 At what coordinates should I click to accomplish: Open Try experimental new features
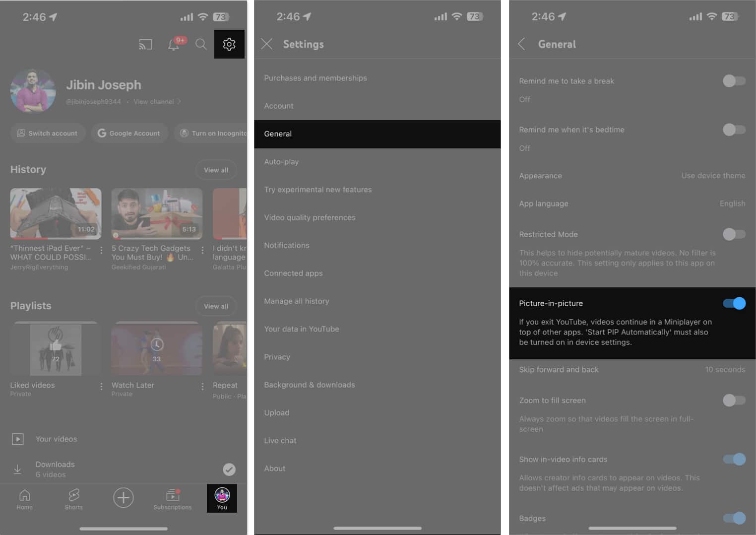pyautogui.click(x=377, y=190)
